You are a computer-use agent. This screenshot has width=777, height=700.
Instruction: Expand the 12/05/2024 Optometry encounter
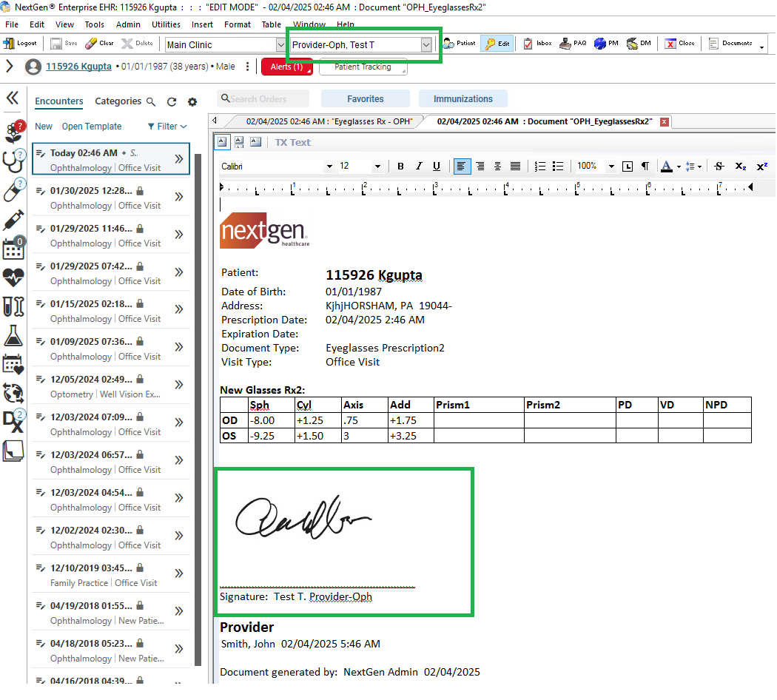[x=179, y=385]
